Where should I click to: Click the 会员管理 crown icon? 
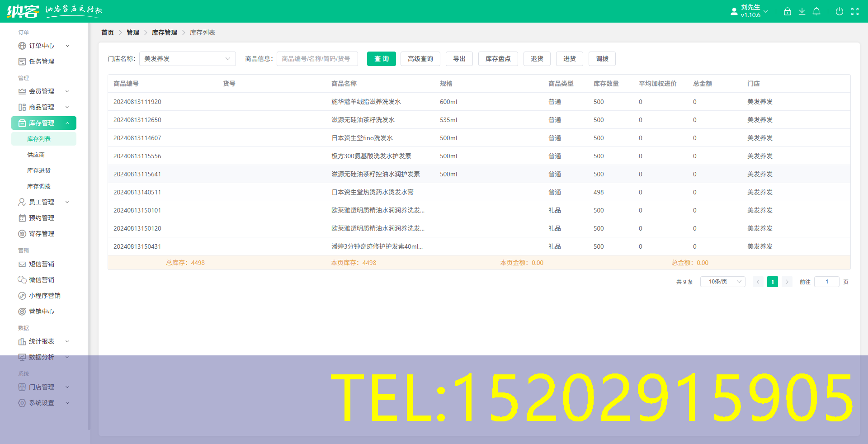tap(22, 91)
